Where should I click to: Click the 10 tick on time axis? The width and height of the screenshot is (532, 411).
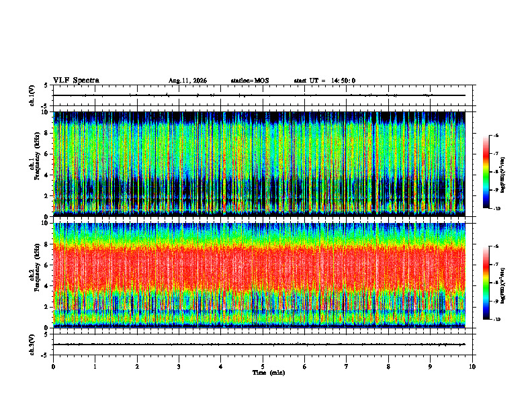coord(472,367)
